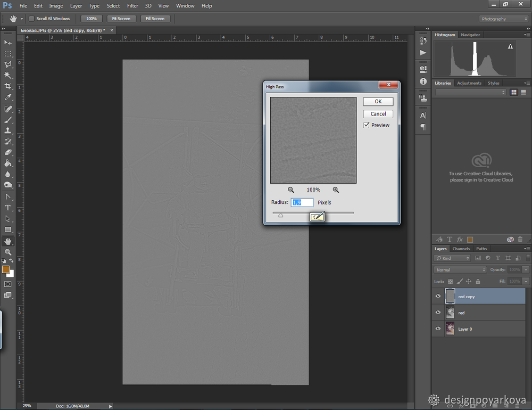Select the Brush tool

tap(8, 120)
